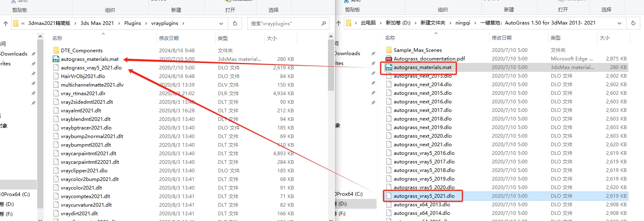Click the up-directory arrow in left window
644x221 pixels.
pyautogui.click(x=5, y=24)
